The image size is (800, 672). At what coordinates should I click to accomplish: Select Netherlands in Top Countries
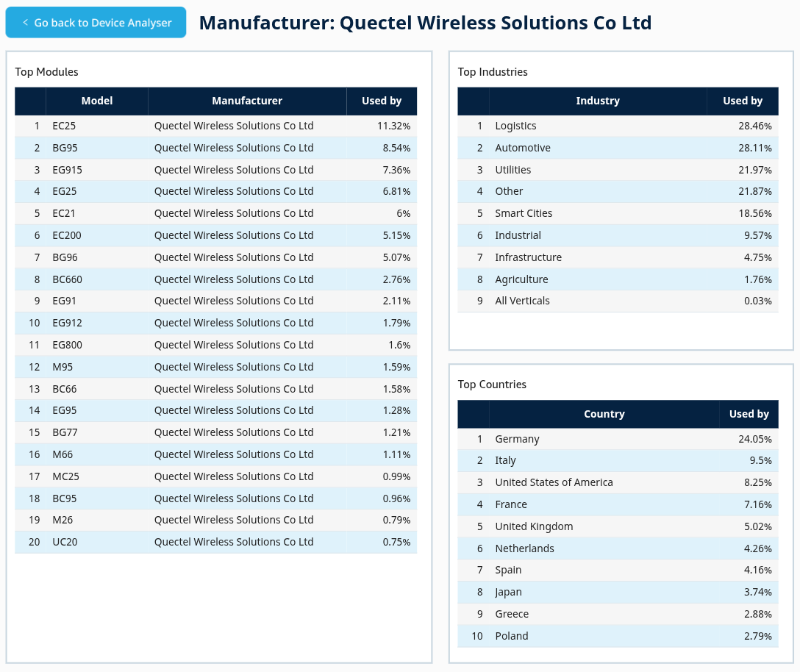[618, 548]
